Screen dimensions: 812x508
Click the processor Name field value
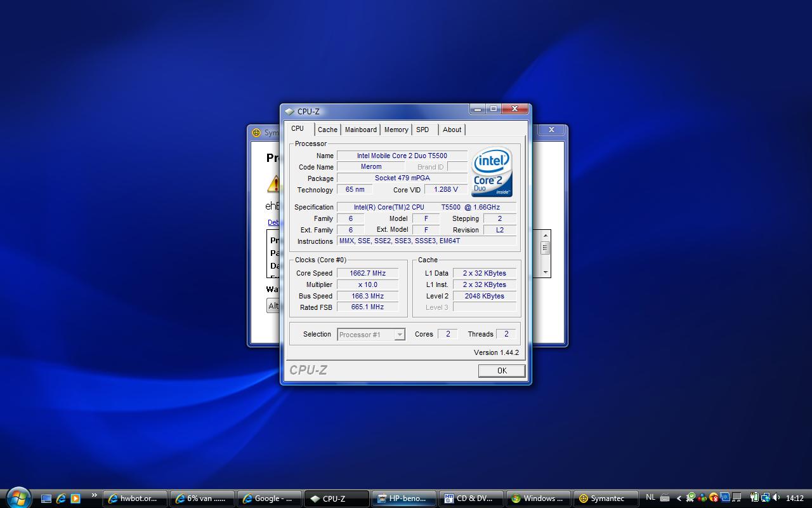[402, 156]
